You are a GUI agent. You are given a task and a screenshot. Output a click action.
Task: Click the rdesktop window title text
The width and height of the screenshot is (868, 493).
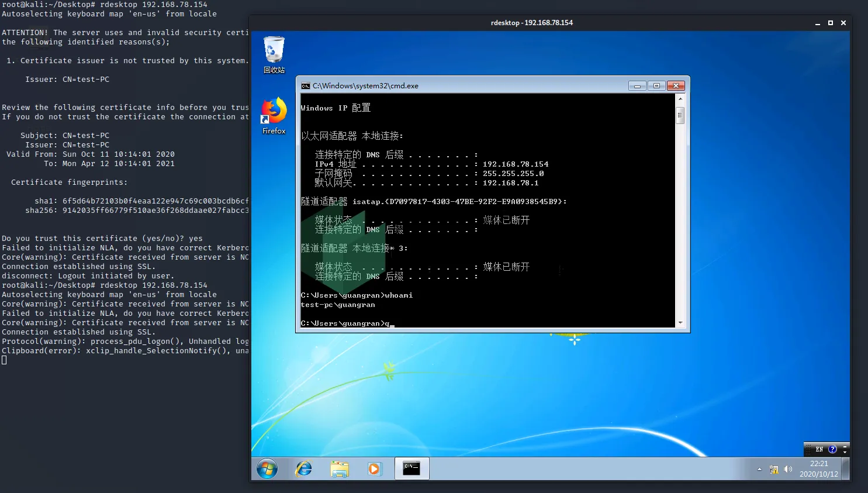tap(532, 23)
